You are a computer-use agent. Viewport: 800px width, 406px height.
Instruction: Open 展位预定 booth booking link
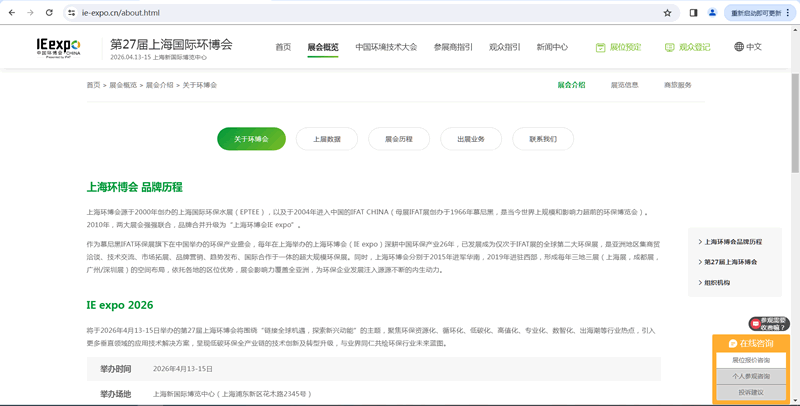[x=618, y=47]
